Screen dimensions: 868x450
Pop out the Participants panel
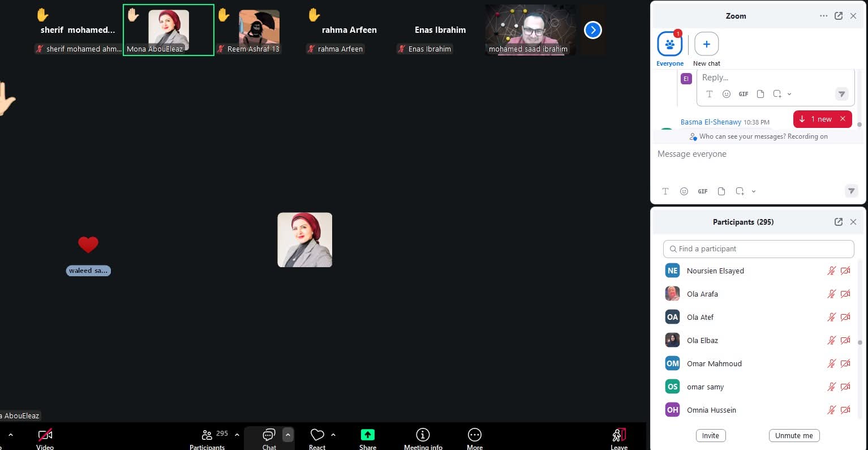pos(838,222)
